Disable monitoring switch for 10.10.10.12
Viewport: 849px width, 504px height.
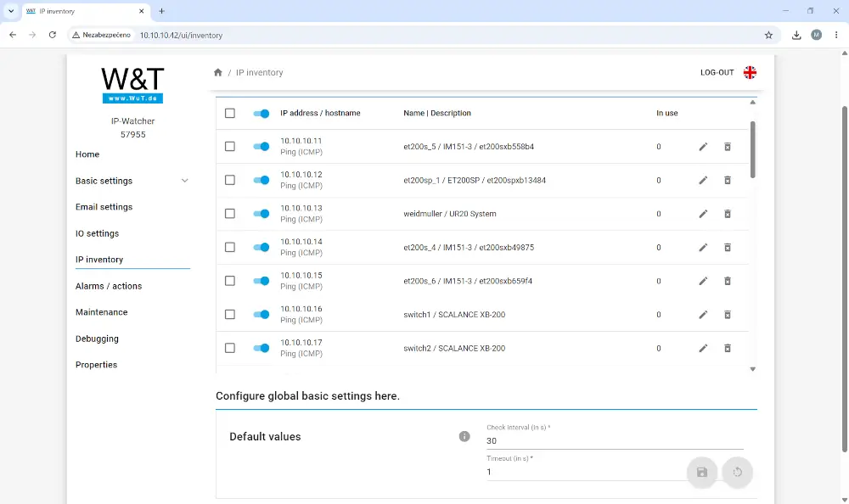coord(261,180)
